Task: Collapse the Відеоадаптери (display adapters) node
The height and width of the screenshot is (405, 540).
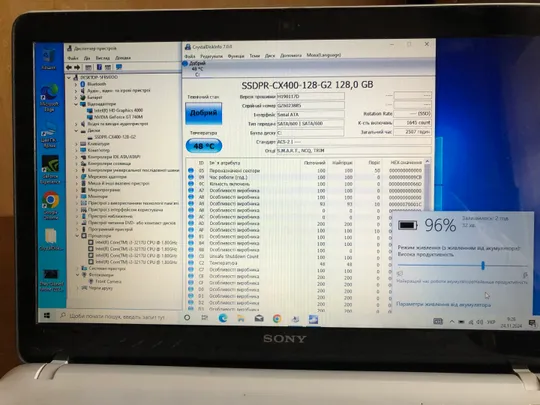Action: pyautogui.click(x=76, y=104)
